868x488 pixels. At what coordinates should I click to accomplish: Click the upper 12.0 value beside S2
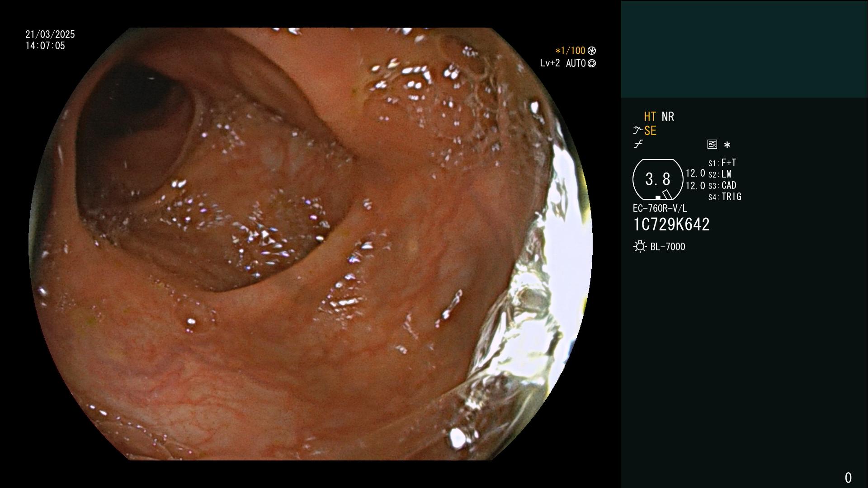coord(695,173)
